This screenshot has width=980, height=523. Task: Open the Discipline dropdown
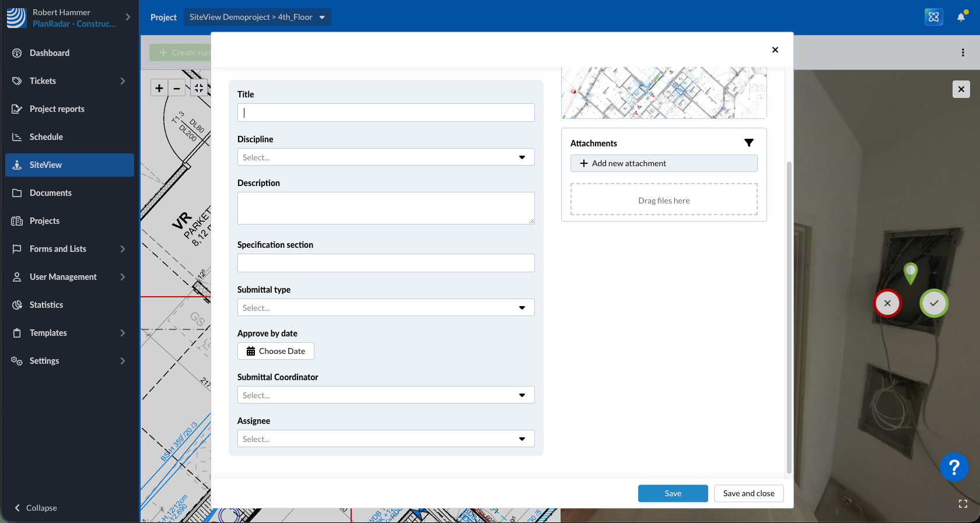click(x=386, y=157)
